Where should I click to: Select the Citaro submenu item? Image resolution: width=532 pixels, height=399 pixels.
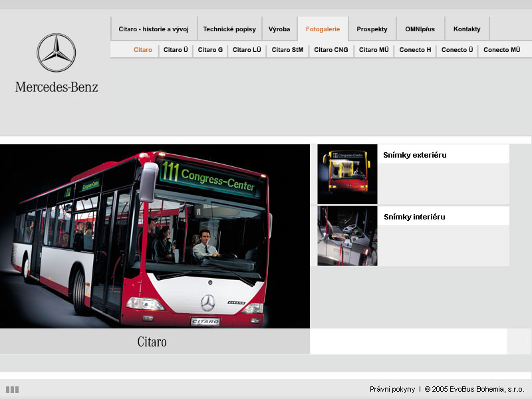[143, 50]
